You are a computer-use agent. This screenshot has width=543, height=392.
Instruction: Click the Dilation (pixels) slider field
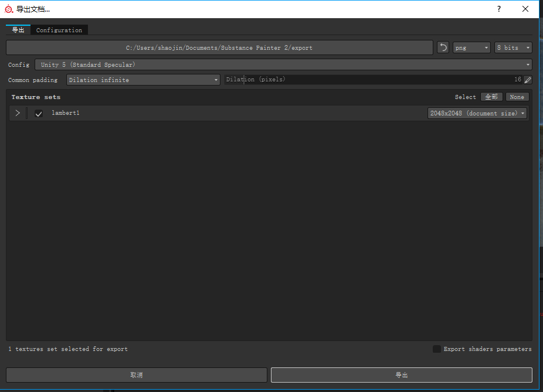[374, 80]
